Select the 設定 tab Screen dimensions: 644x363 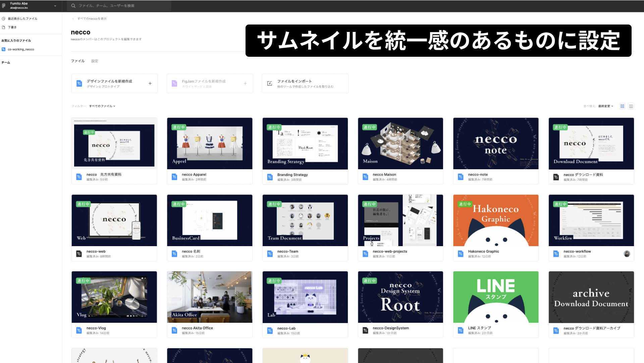coord(95,61)
